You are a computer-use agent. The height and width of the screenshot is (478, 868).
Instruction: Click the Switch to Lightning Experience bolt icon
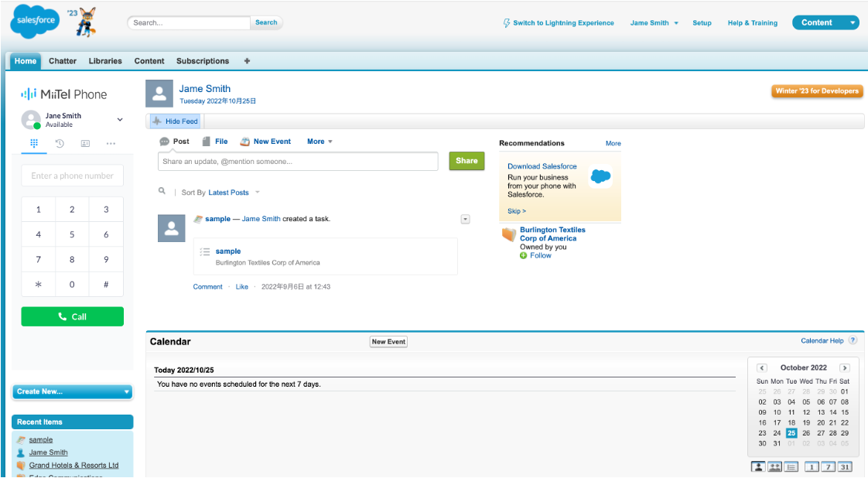click(507, 22)
